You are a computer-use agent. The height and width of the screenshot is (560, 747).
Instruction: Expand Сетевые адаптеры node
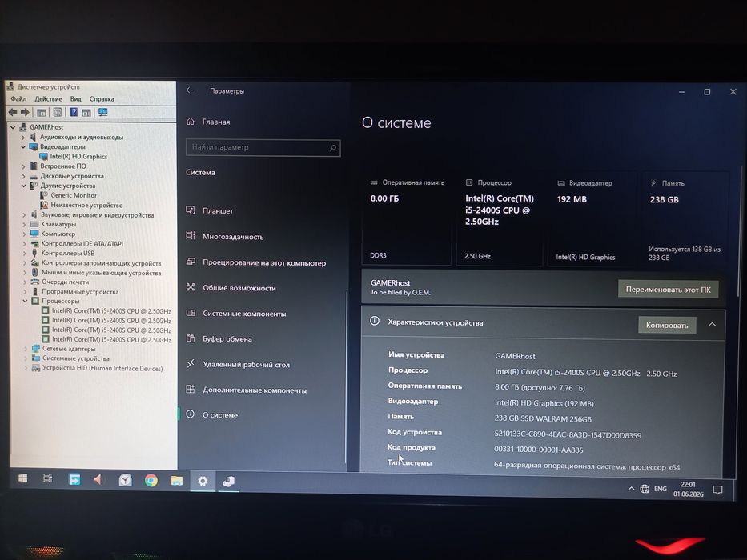tap(26, 349)
